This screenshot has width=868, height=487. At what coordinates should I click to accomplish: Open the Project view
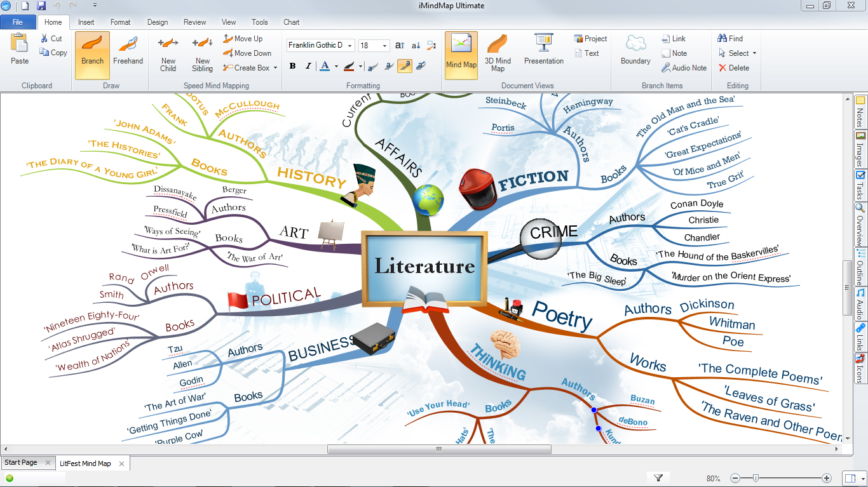(590, 39)
